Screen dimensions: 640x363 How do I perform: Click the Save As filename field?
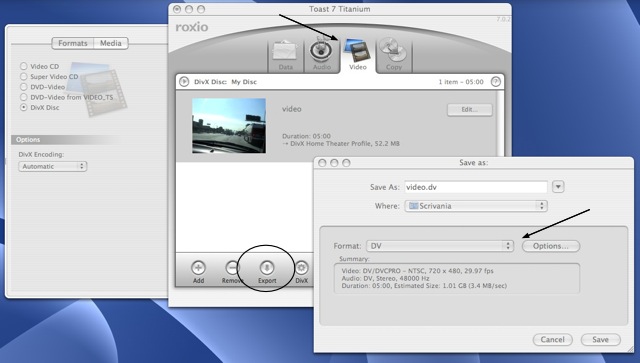476,187
